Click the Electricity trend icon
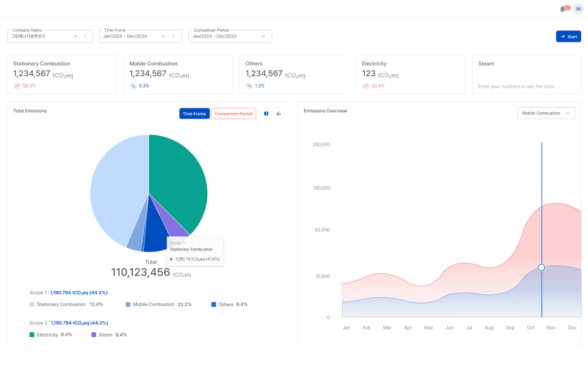The image size is (588, 367). click(x=366, y=86)
